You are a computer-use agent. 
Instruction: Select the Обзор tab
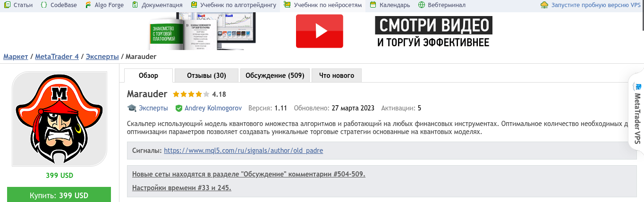coord(149,76)
